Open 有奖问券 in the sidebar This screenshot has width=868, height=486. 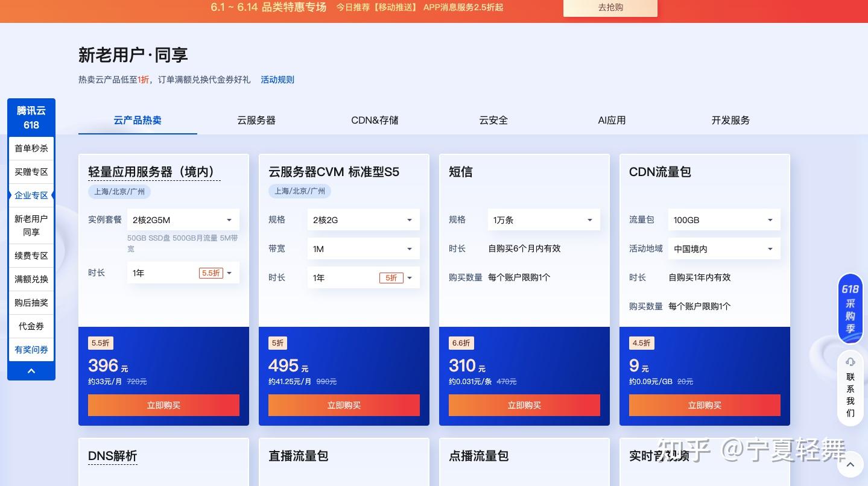click(31, 350)
